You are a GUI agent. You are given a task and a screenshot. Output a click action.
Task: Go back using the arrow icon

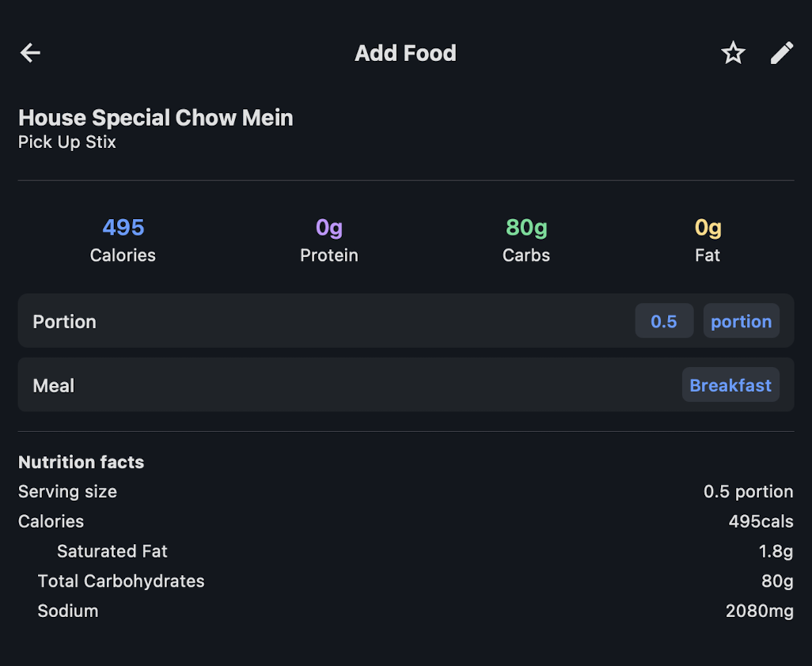point(30,53)
